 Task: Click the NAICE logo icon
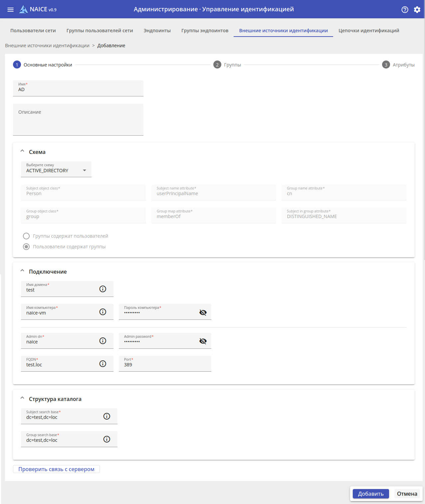coord(23,9)
